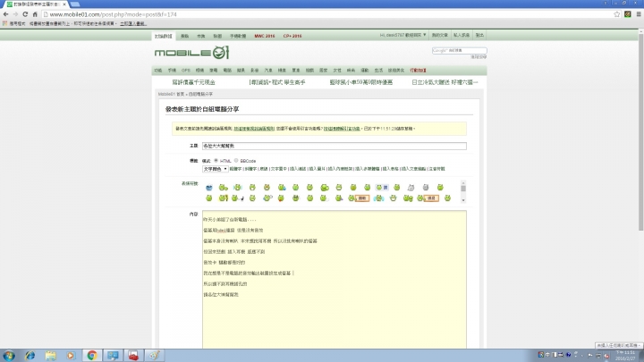Click the 立即匯入書籤 bookmarks bar link
Viewport: 644px width, 362px height.
pyautogui.click(x=133, y=24)
